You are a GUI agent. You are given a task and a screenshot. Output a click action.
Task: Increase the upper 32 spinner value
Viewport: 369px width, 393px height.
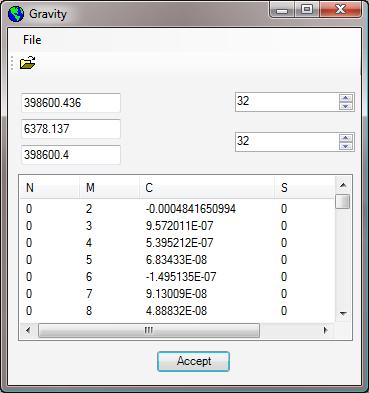(x=346, y=98)
